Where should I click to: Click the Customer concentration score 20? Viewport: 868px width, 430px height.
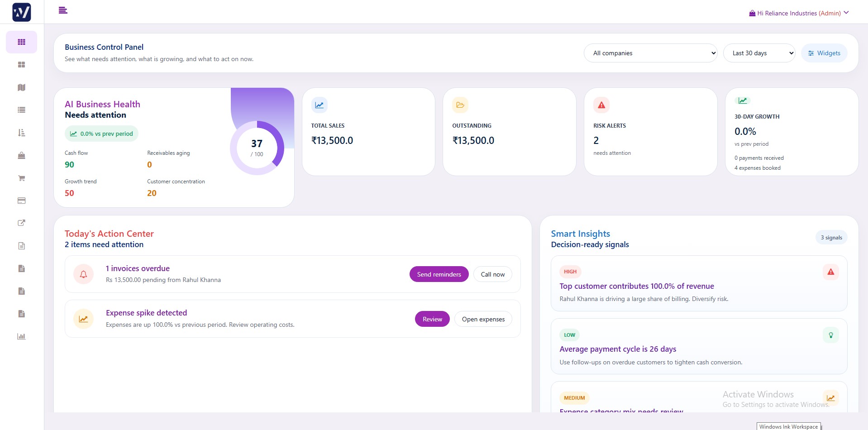[x=152, y=193]
